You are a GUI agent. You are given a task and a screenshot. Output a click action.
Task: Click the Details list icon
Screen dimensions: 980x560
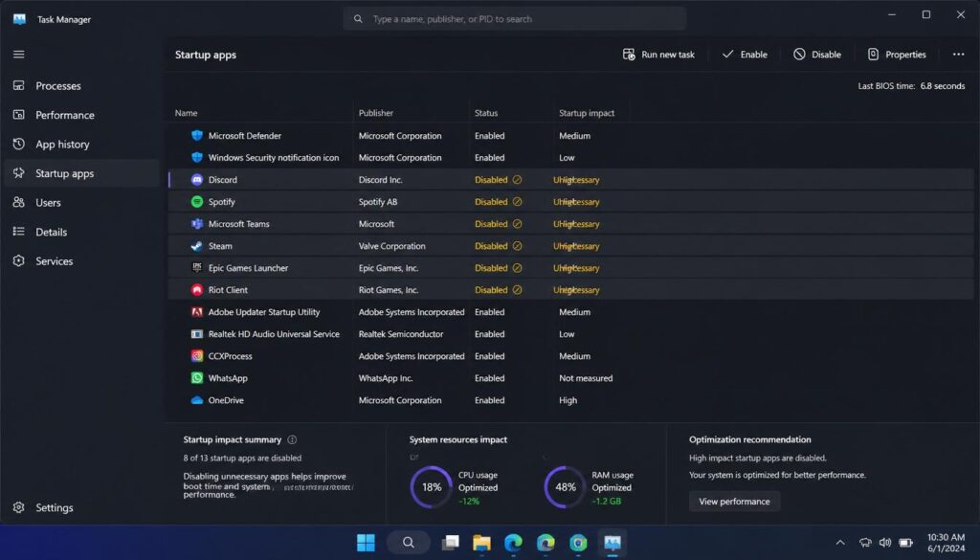coord(19,232)
